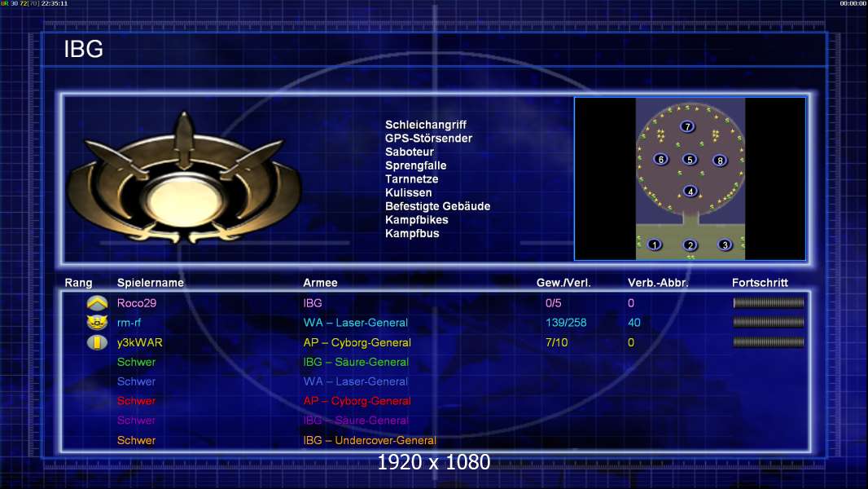Click the Schleichangriff ability text
868x489 pixels.
tap(426, 125)
